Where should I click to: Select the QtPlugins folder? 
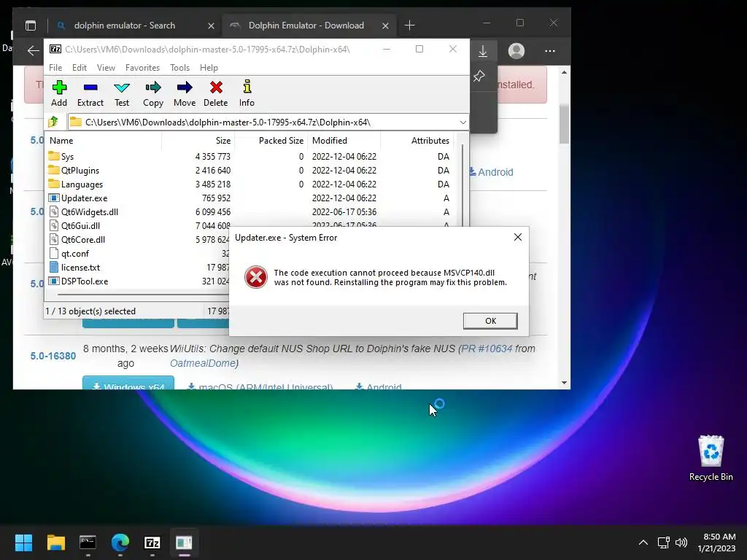[249, 171]
